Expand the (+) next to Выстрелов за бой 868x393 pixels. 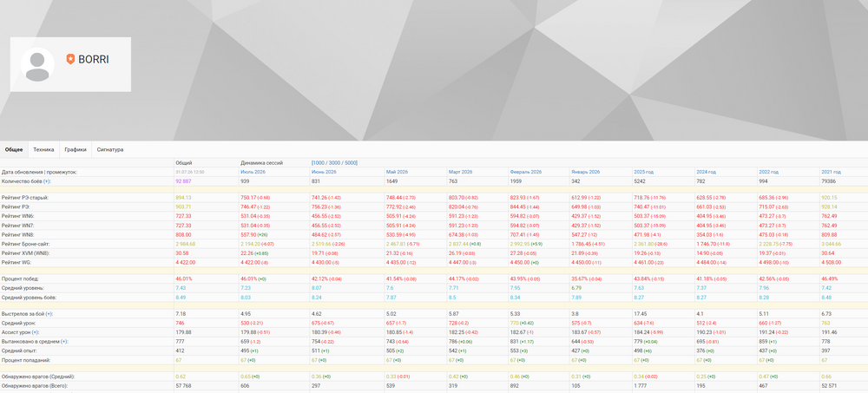coord(49,314)
